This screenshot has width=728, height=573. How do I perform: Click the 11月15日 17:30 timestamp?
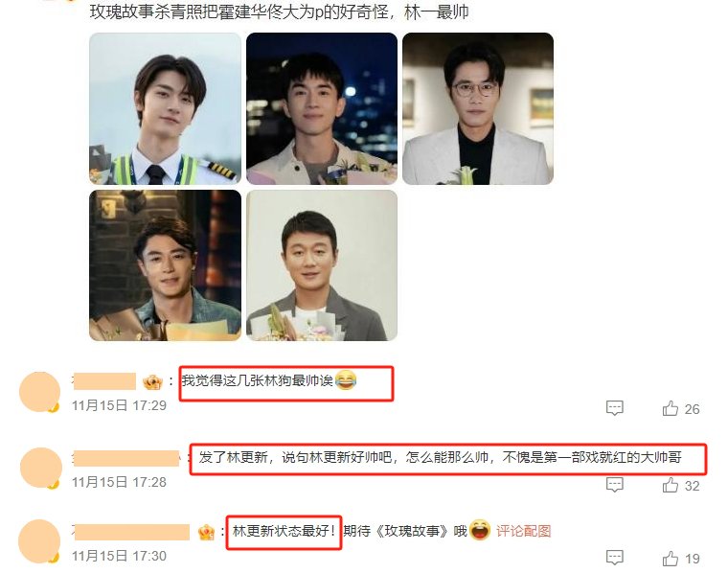pos(119,556)
